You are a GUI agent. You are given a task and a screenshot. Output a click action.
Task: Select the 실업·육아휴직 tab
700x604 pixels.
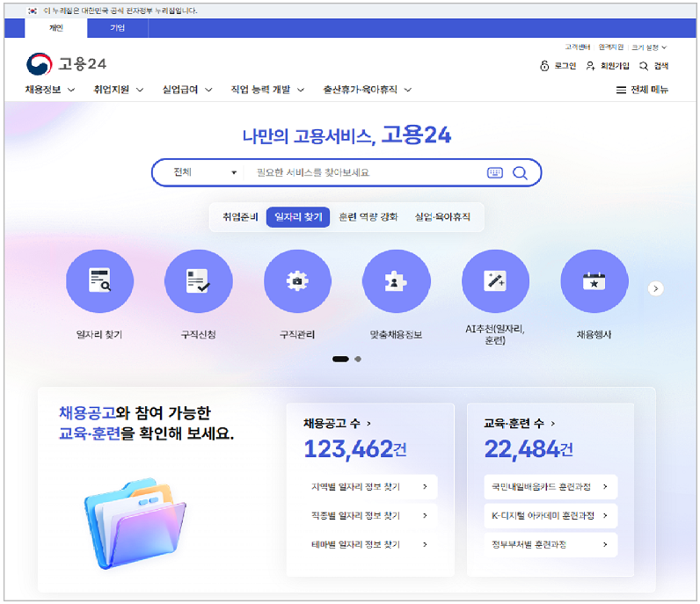(x=442, y=217)
